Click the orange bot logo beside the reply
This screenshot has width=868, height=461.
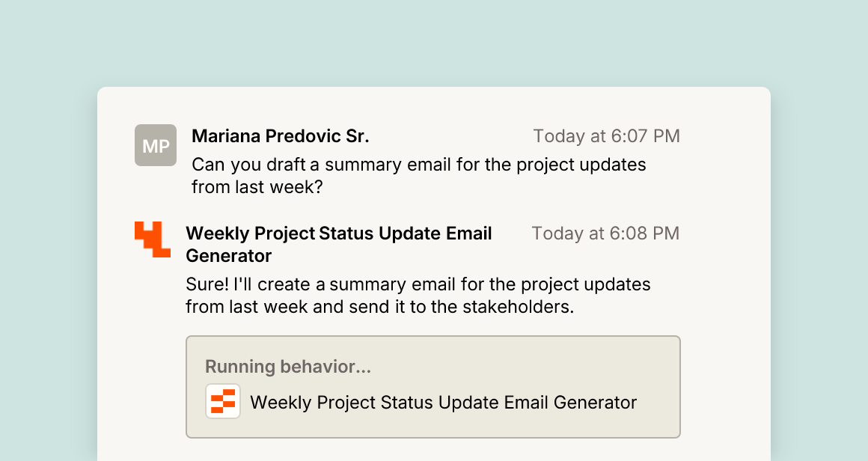[x=153, y=239]
